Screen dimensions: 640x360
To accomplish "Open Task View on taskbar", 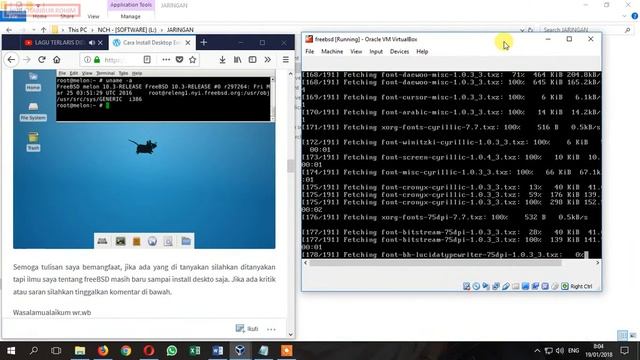I will coord(56,351).
